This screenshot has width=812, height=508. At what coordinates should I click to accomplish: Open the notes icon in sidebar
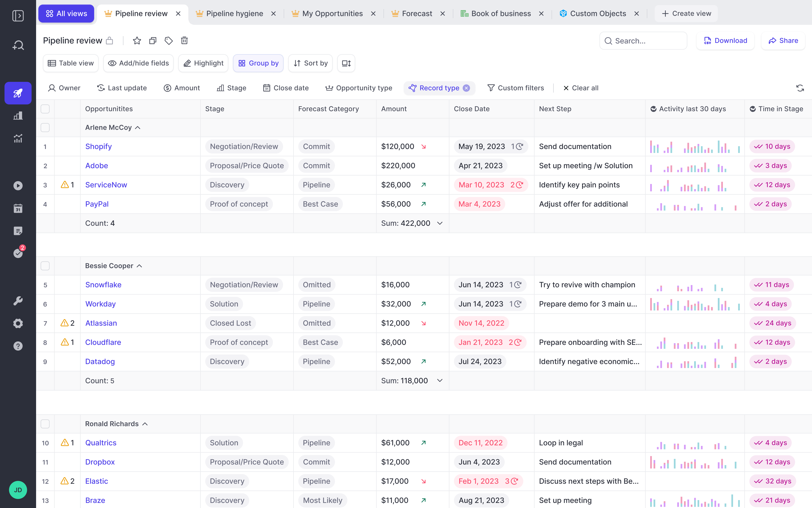coord(18,231)
